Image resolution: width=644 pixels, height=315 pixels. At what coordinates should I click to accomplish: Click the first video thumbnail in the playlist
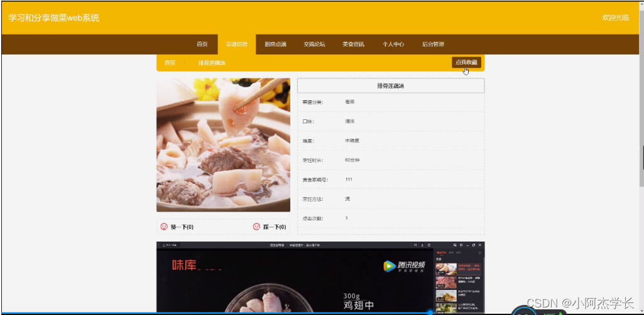coord(446,269)
